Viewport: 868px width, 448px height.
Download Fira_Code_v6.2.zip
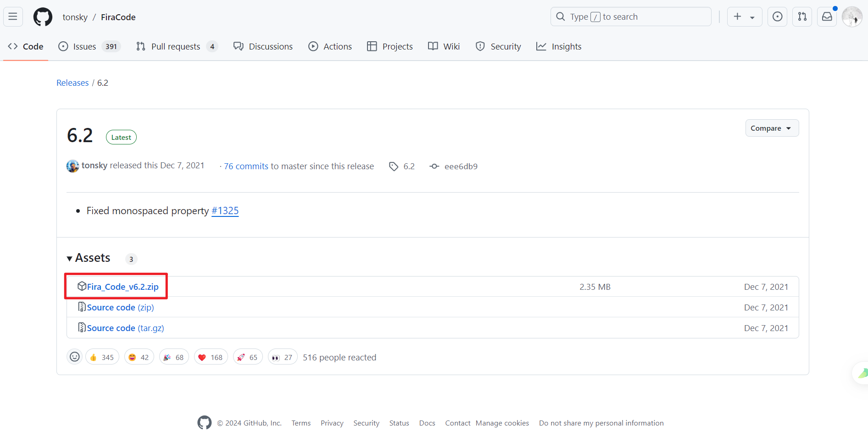click(123, 287)
